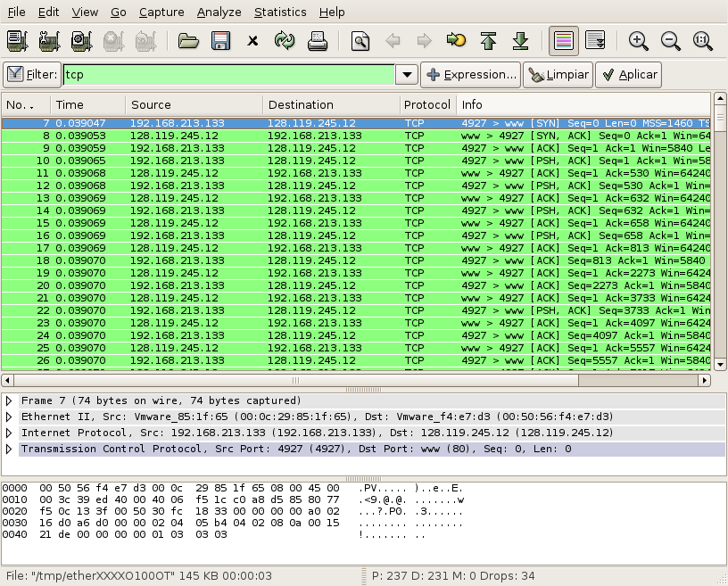The width and height of the screenshot is (728, 586).
Task: Open the View menu
Action: 85,12
